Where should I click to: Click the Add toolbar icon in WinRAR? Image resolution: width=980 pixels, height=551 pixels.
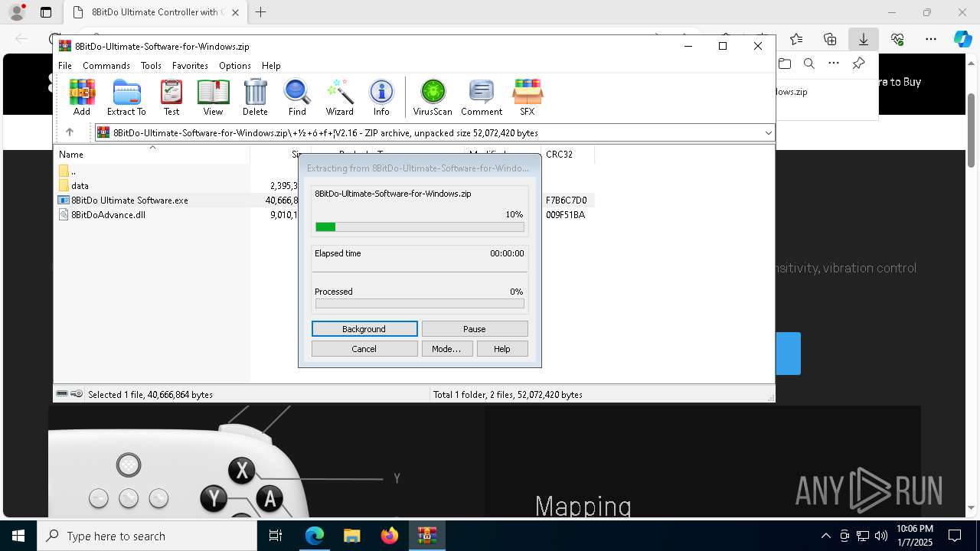pos(82,97)
